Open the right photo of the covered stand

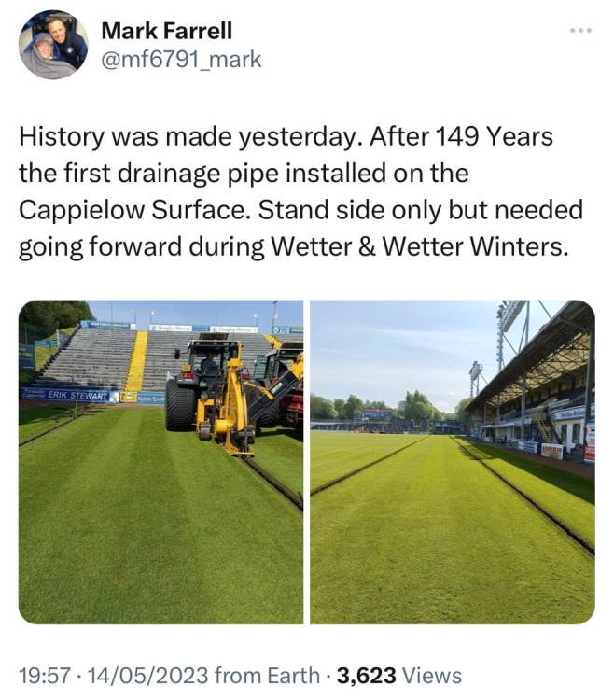(x=453, y=462)
